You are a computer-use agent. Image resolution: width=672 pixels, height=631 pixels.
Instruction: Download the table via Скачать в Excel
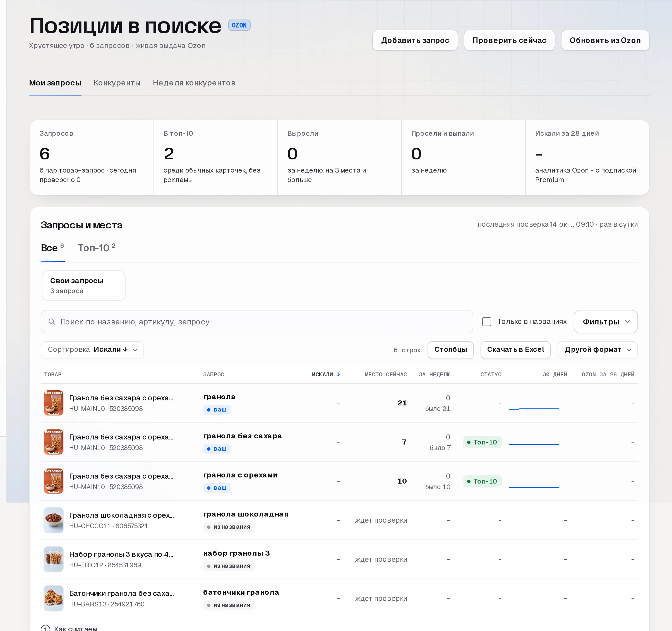click(515, 350)
